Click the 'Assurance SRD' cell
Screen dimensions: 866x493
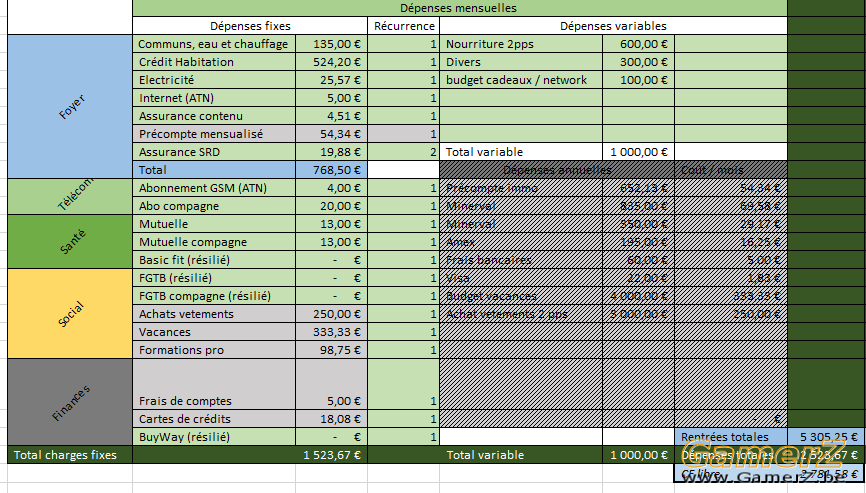tap(214, 152)
